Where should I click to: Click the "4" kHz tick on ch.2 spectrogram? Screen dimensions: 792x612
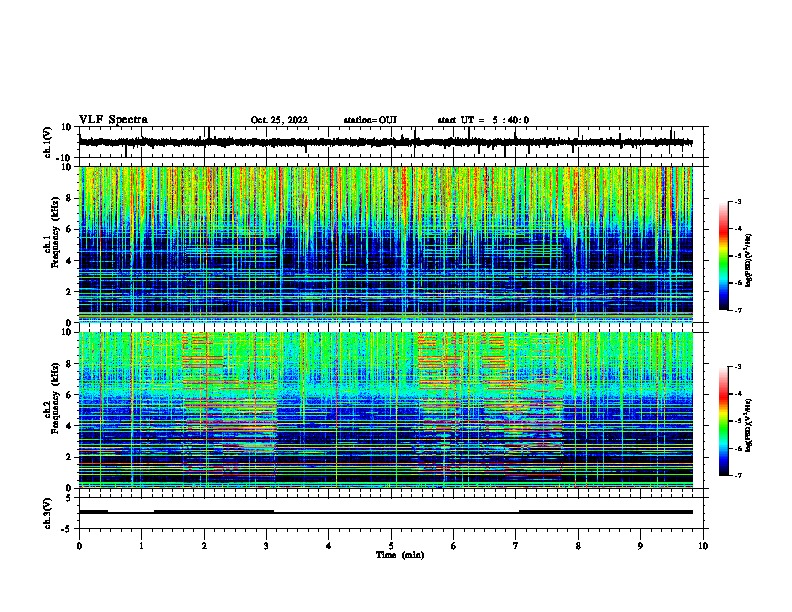click(x=69, y=426)
